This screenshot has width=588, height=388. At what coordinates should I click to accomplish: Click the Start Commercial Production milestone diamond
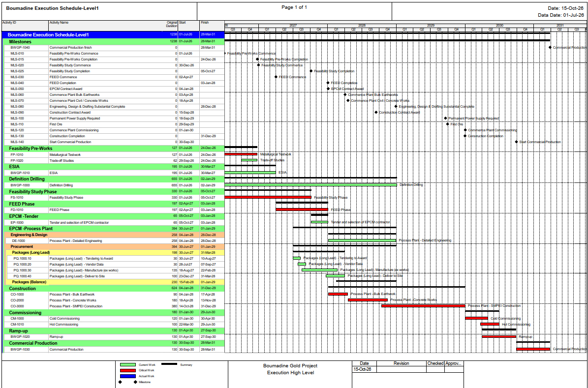516,142
